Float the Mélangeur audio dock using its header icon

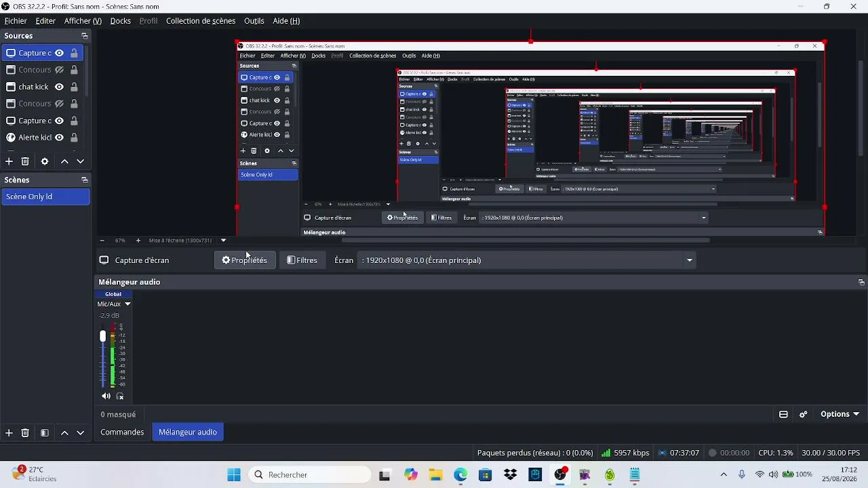pos(861,282)
